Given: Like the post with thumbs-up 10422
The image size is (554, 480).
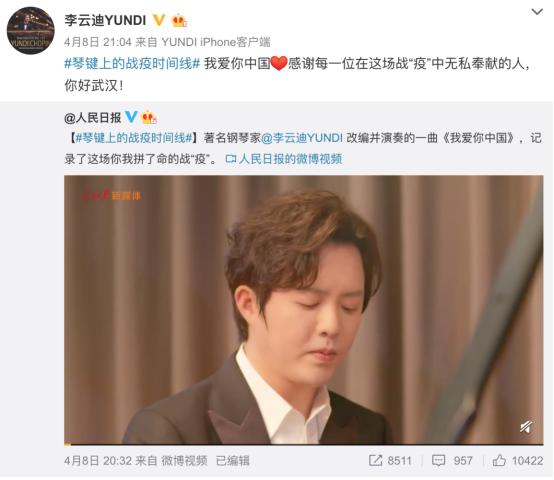Looking at the screenshot, I should (x=518, y=461).
